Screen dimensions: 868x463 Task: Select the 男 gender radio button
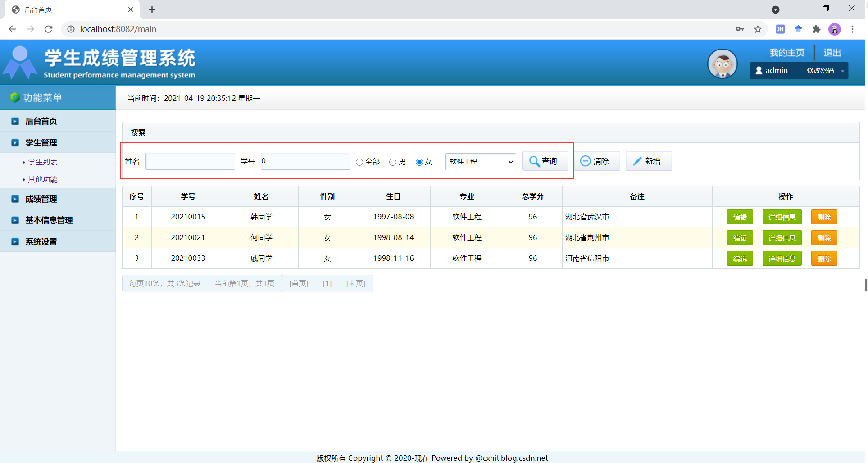click(x=393, y=162)
